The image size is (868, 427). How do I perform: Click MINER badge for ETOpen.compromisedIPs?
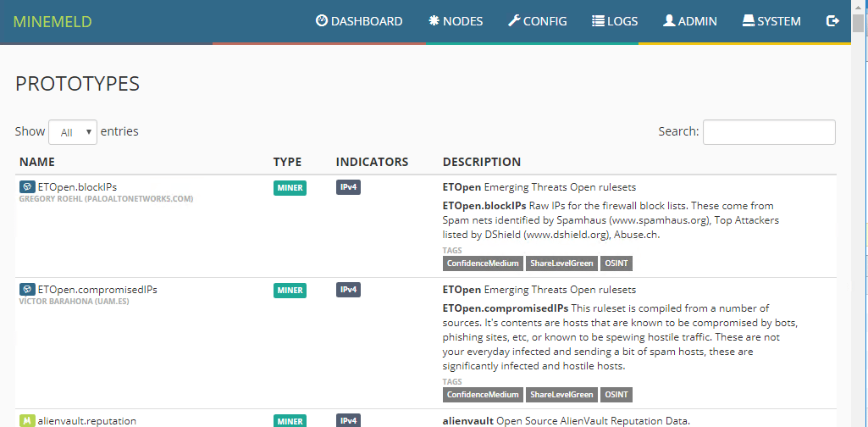click(290, 291)
